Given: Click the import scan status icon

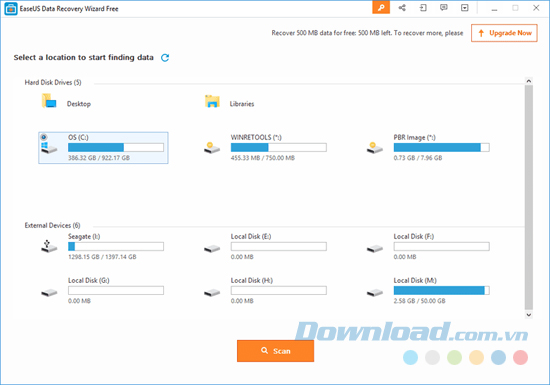Looking at the screenshot, I should coord(423,8).
